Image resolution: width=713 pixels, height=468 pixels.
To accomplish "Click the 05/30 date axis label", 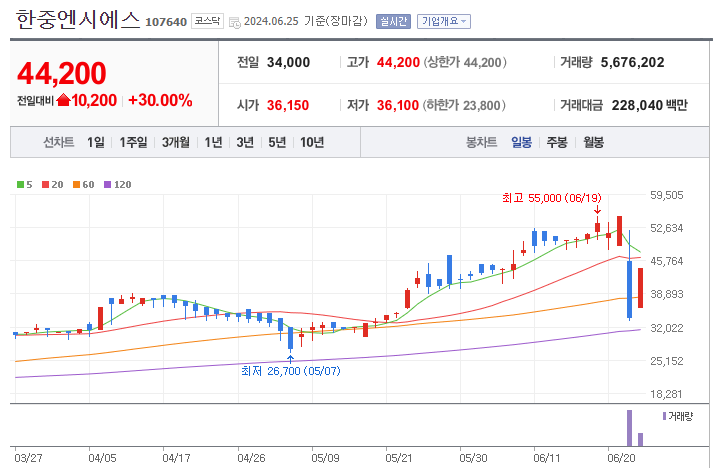I will pos(473,458).
